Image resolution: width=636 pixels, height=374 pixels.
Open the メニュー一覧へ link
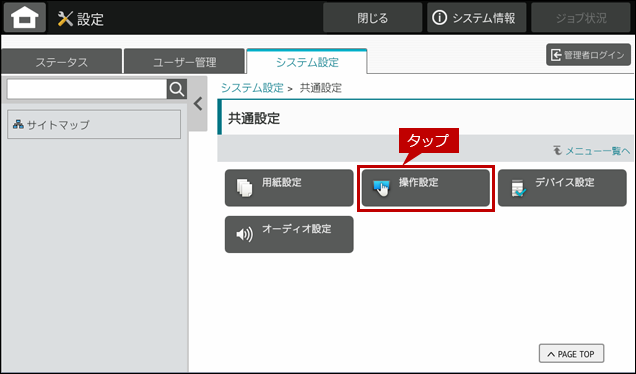(592, 151)
